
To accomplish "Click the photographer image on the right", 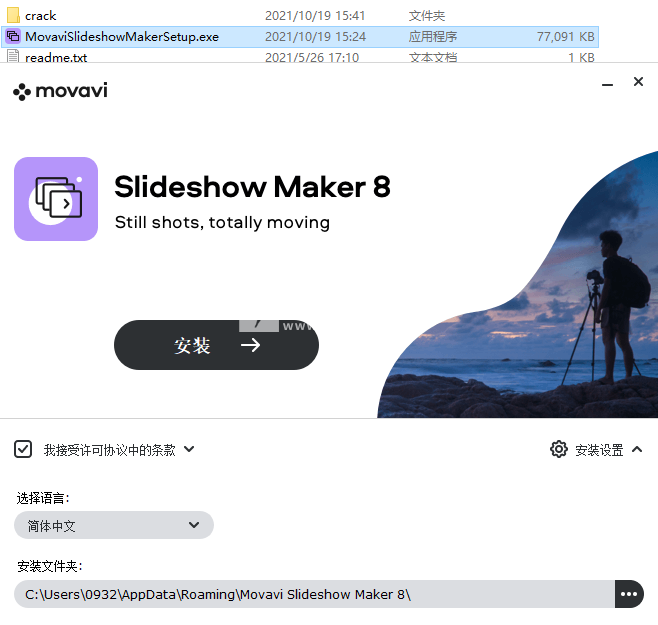I will pyautogui.click(x=517, y=284).
